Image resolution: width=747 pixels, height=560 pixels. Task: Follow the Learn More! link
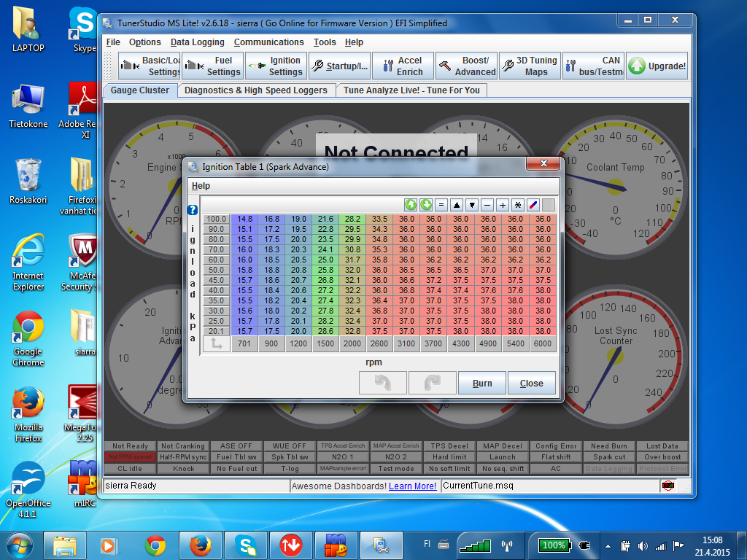point(413,486)
